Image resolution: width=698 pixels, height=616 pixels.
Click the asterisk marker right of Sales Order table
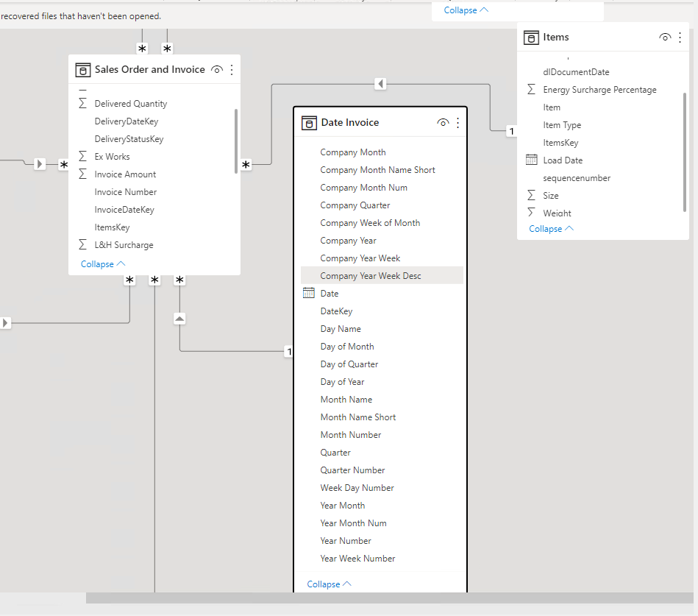coord(246,165)
